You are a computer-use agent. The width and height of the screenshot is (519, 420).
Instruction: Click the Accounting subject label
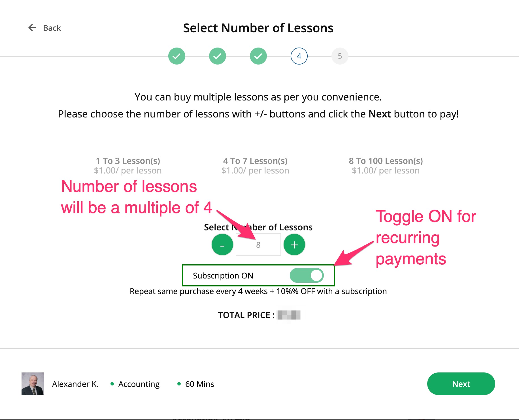(139, 384)
